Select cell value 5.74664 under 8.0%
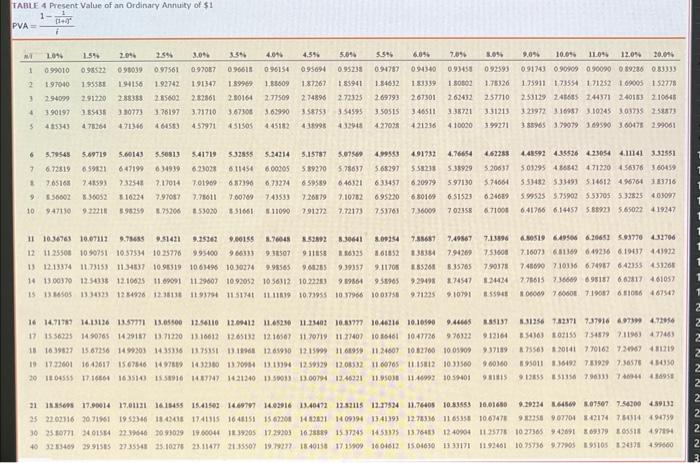 pos(496,182)
